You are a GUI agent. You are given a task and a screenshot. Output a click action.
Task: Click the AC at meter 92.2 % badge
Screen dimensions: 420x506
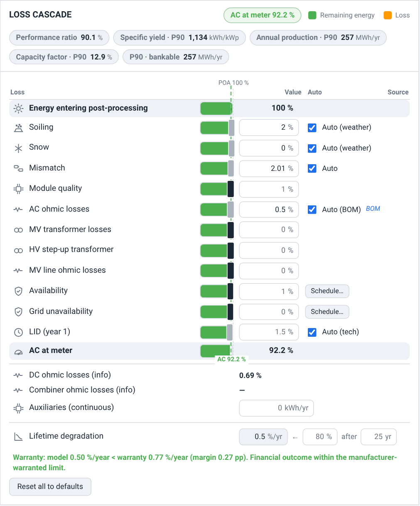click(x=263, y=15)
